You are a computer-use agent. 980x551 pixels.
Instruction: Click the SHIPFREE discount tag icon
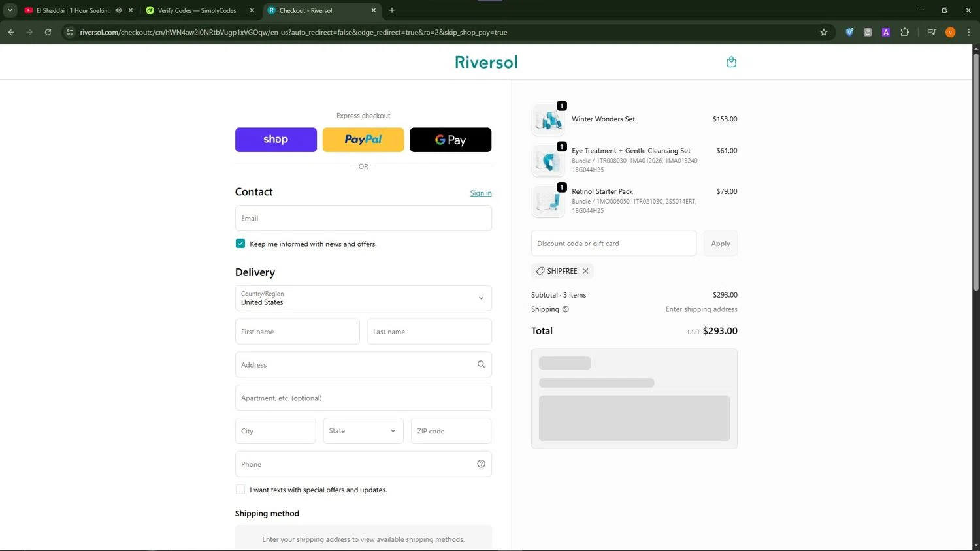tap(540, 271)
